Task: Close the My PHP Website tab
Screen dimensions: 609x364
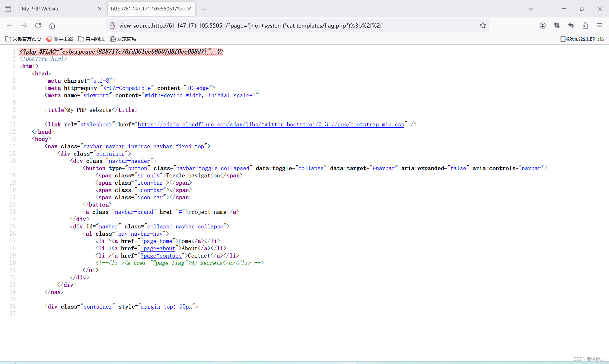Action: point(100,9)
